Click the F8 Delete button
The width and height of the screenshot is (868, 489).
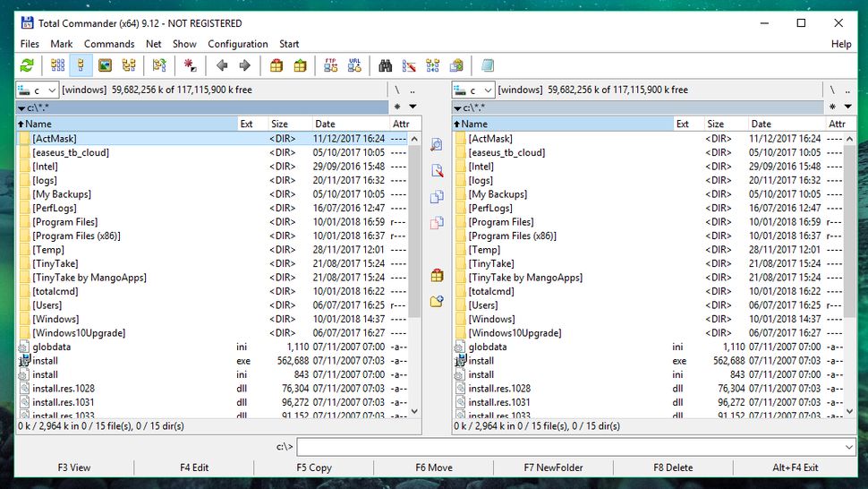pyautogui.click(x=673, y=468)
